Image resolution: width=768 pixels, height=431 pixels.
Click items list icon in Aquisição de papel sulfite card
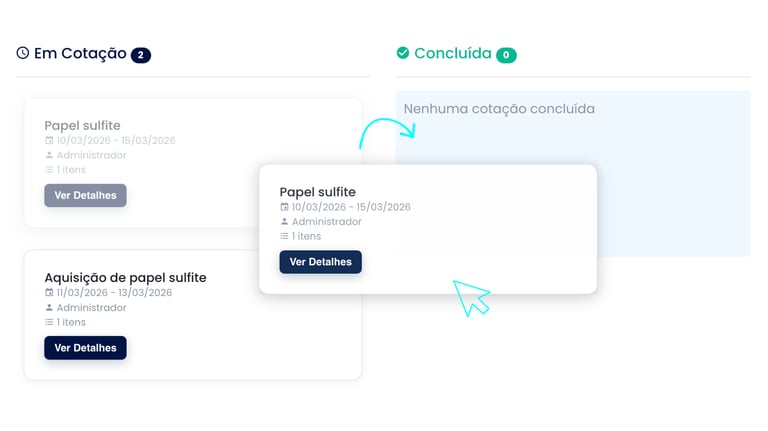pos(49,322)
